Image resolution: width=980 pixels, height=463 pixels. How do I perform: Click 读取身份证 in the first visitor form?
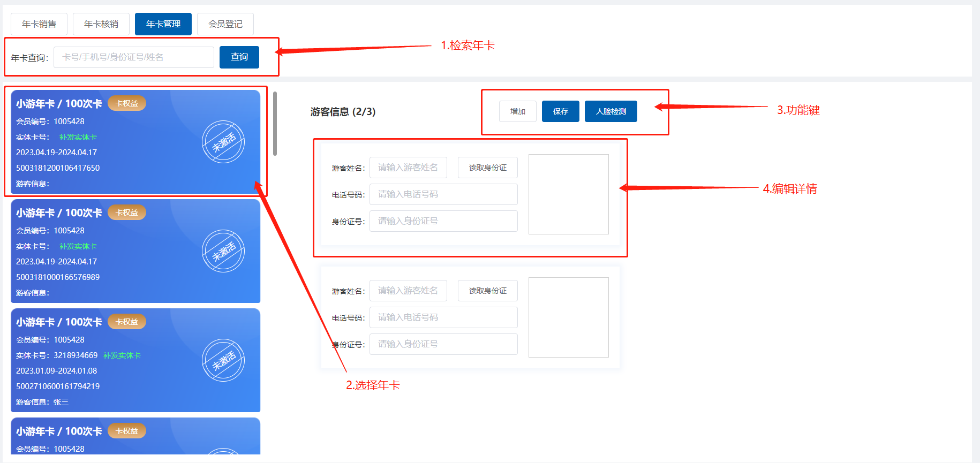coord(488,168)
